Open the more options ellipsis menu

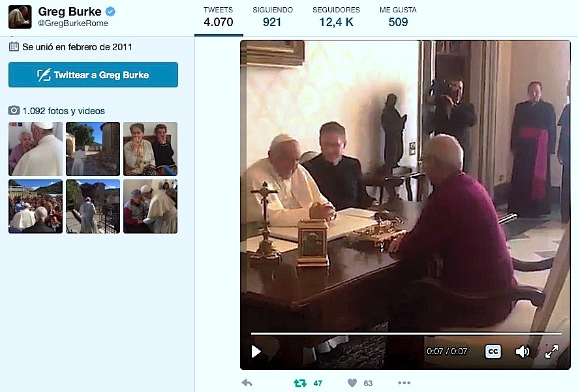(404, 383)
